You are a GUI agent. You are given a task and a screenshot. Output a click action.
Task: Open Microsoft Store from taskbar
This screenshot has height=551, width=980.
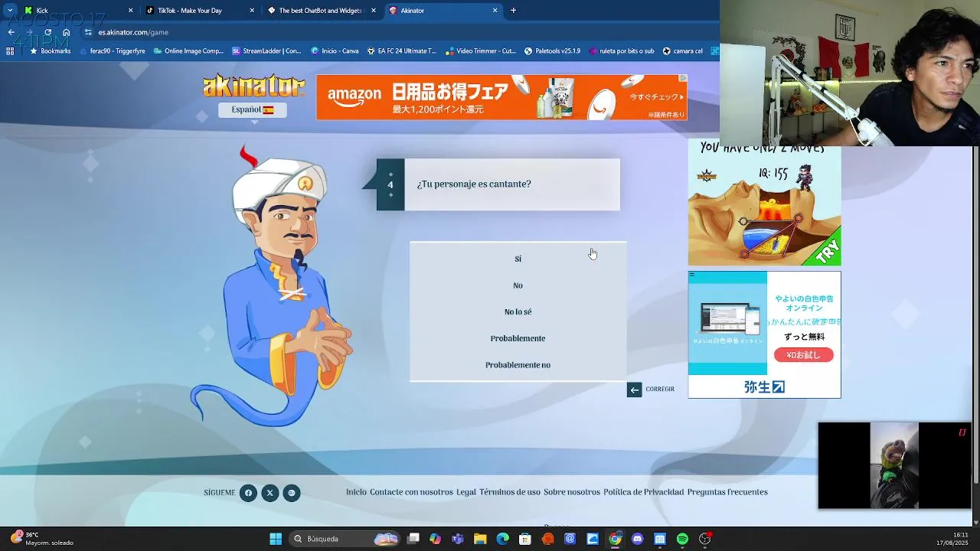[525, 539]
